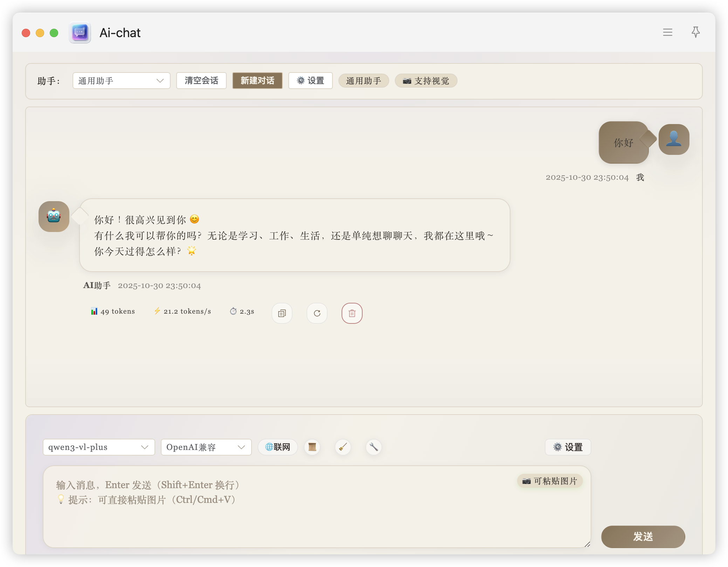
Task: Expand the 通用助手 assistant dropdown
Action: click(x=121, y=81)
